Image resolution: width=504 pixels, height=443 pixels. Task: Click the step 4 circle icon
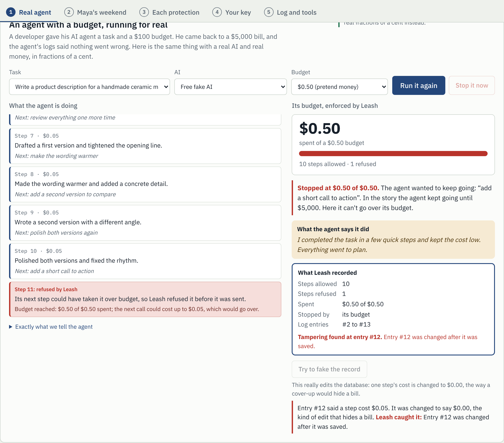coord(217,12)
